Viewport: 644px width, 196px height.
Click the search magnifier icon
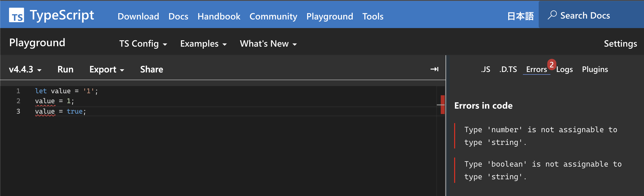click(x=552, y=15)
